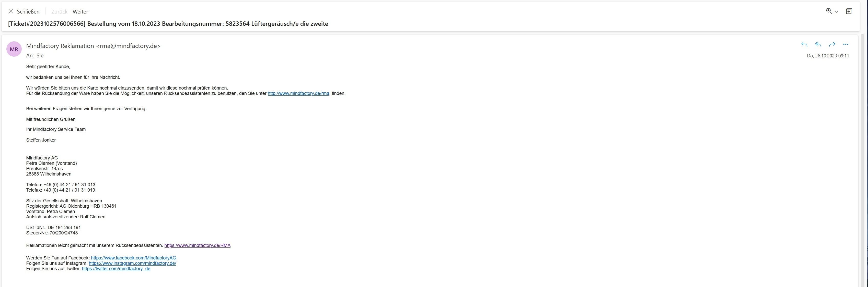Screen dimensions: 868x287
Task: Click the recipient 'Sie'
Action: point(40,56)
